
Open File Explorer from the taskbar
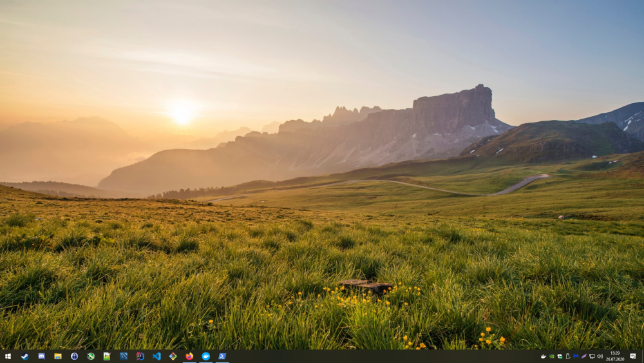tap(58, 356)
